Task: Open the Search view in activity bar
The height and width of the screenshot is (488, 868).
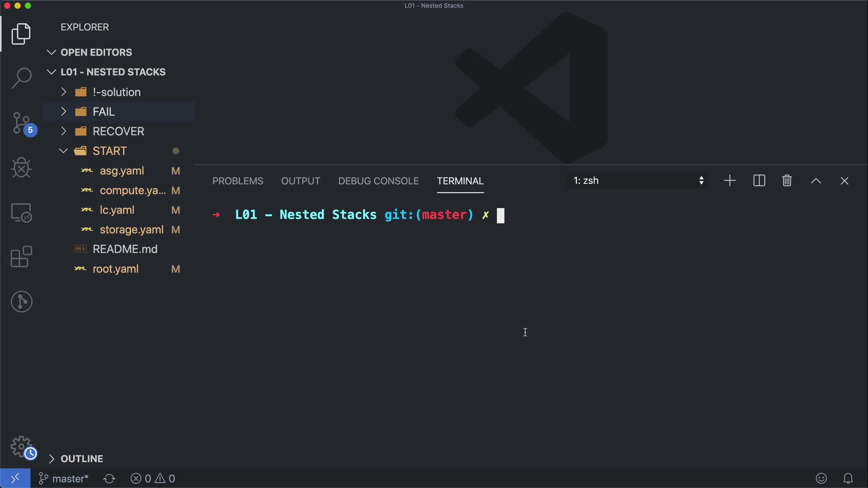Action: [x=21, y=78]
